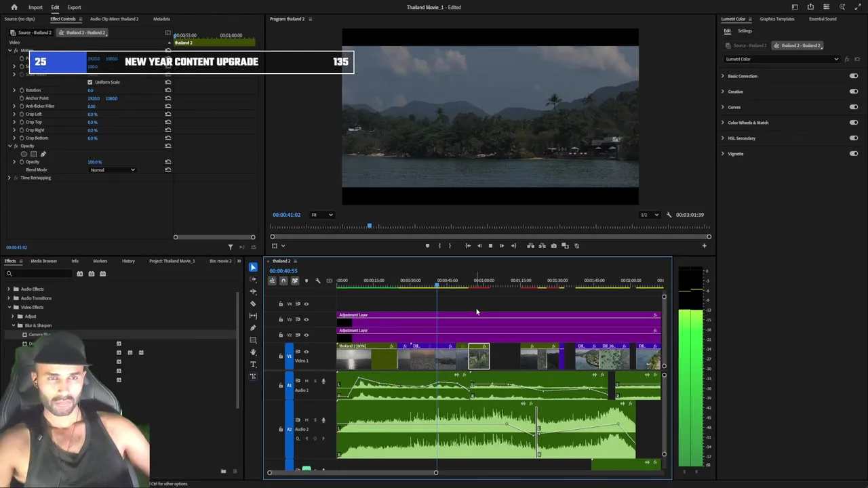Collapse the Video Effects folder

(9, 308)
